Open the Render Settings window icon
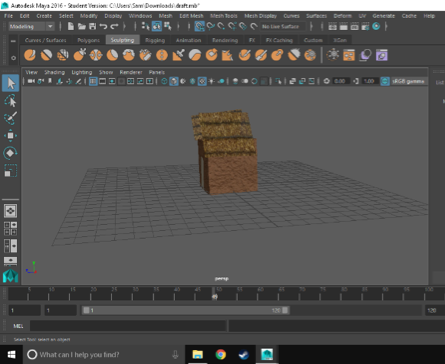Image resolution: width=445 pixels, height=364 pixels. tap(365, 26)
